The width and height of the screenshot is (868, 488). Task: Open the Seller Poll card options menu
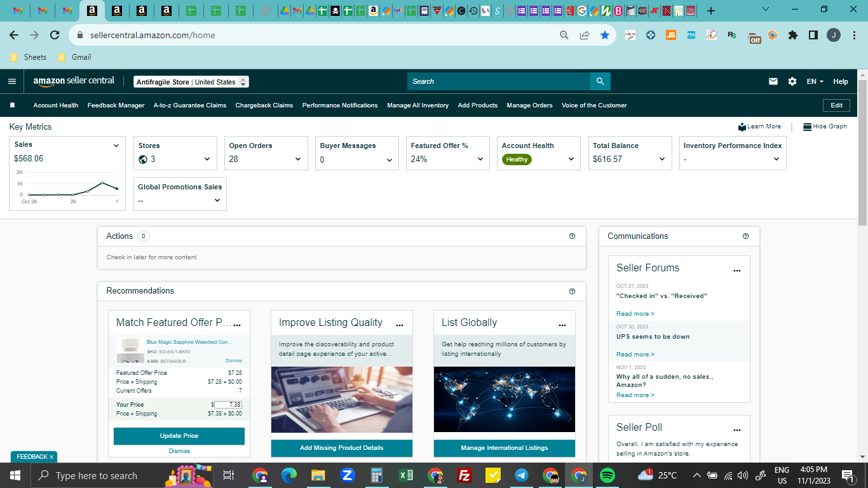tap(737, 430)
